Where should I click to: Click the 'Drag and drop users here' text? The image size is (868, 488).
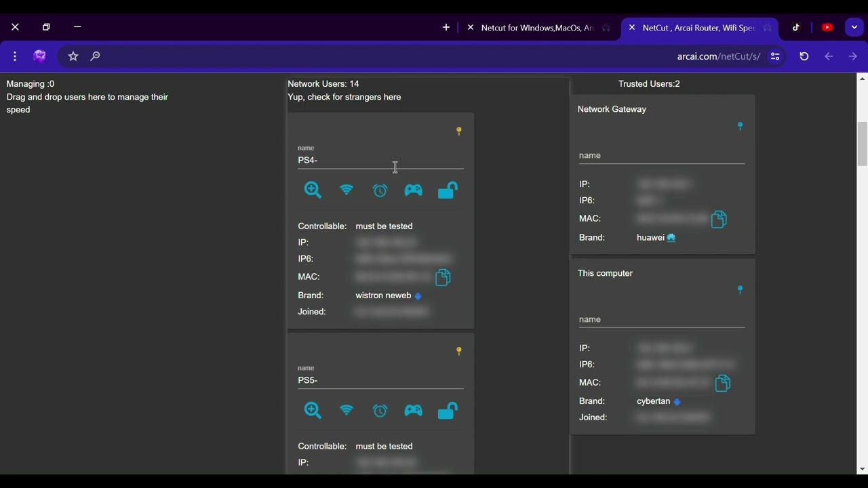87,104
